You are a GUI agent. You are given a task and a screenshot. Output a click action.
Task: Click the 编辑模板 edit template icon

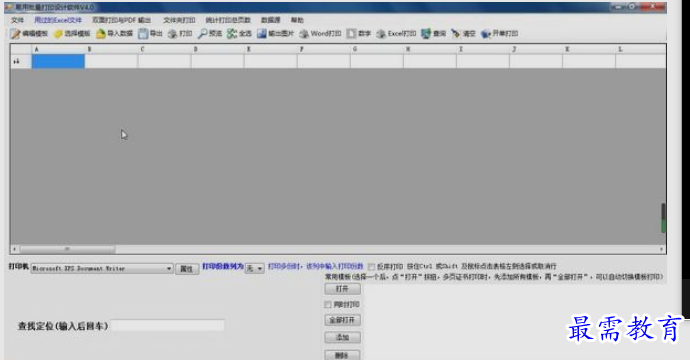(15, 34)
